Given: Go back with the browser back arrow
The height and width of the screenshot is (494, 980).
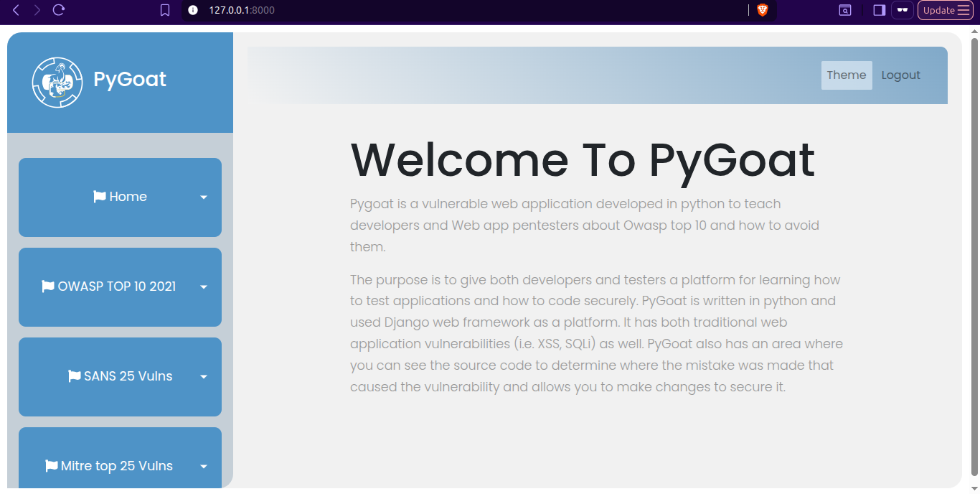Looking at the screenshot, I should pyautogui.click(x=17, y=10).
